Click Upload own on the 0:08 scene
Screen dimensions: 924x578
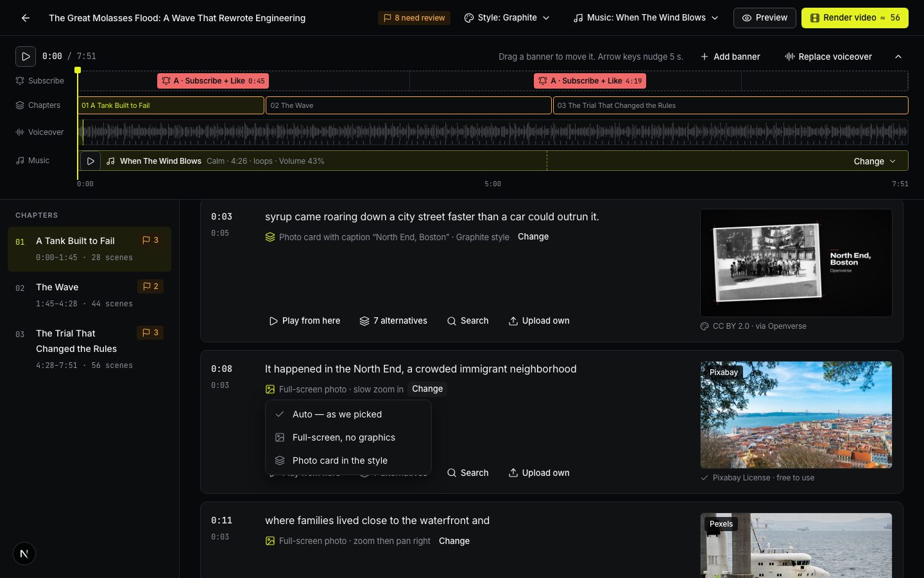coord(539,473)
